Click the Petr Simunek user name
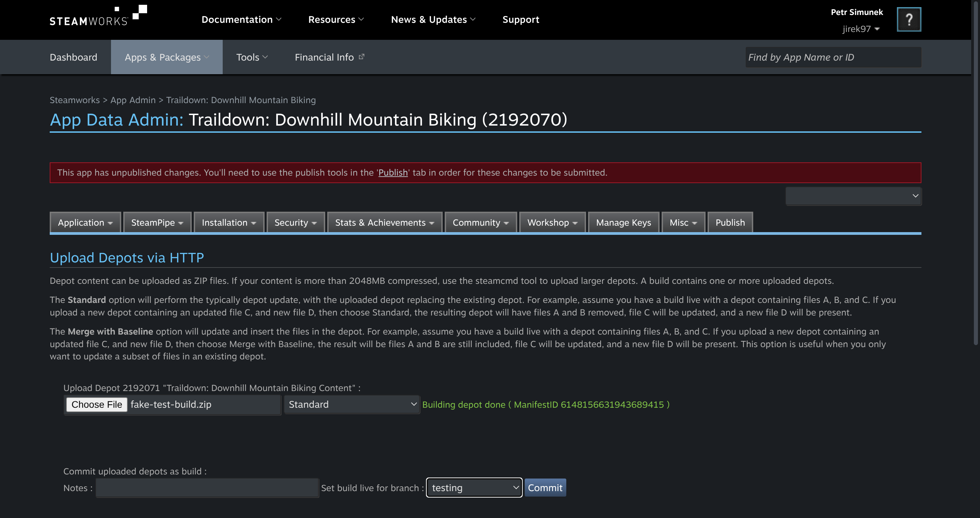This screenshot has width=980, height=518. [857, 12]
